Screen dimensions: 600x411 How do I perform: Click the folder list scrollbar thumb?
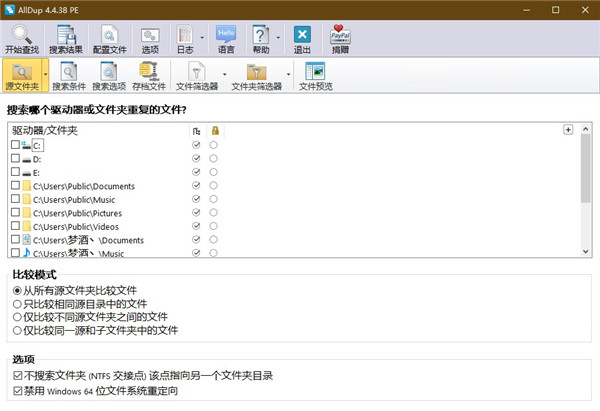[x=585, y=168]
